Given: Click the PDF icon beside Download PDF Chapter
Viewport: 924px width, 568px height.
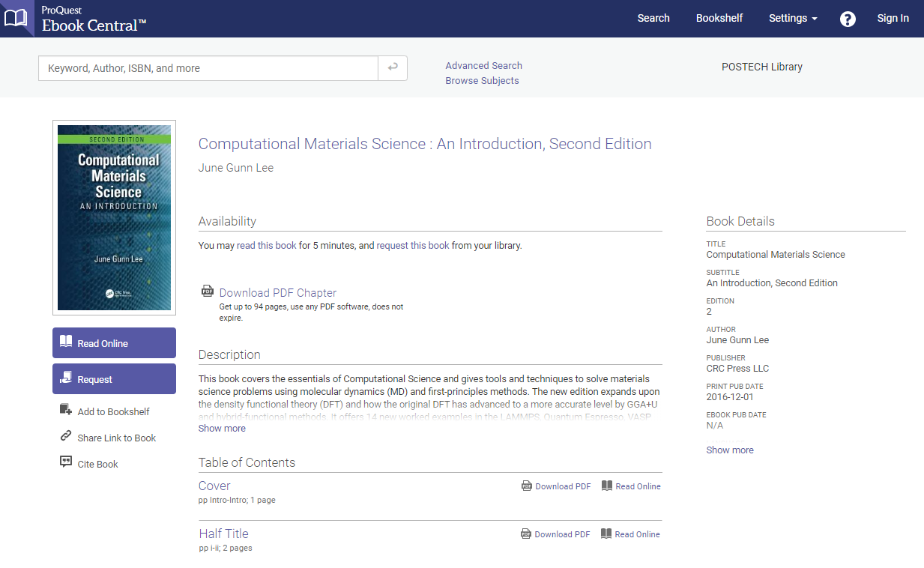Looking at the screenshot, I should 208,291.
